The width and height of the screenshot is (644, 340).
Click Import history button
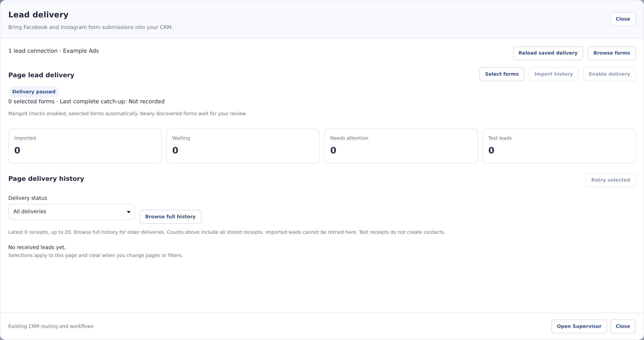554,74
